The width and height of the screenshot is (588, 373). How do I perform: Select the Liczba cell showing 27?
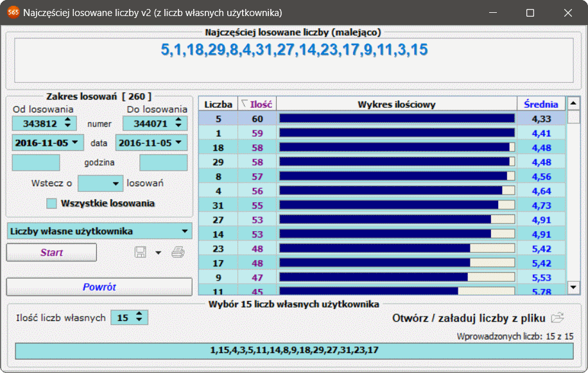click(x=218, y=220)
